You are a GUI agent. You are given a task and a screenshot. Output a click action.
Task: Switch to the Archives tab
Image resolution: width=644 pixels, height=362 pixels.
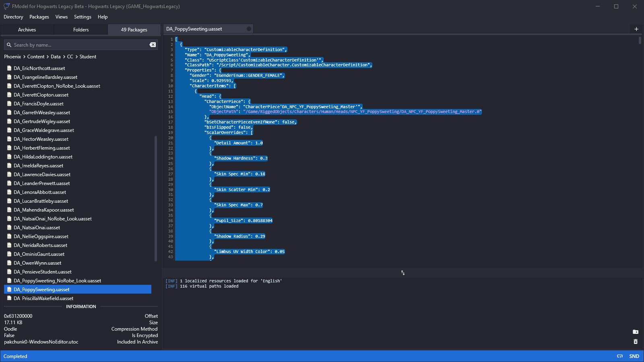27,30
